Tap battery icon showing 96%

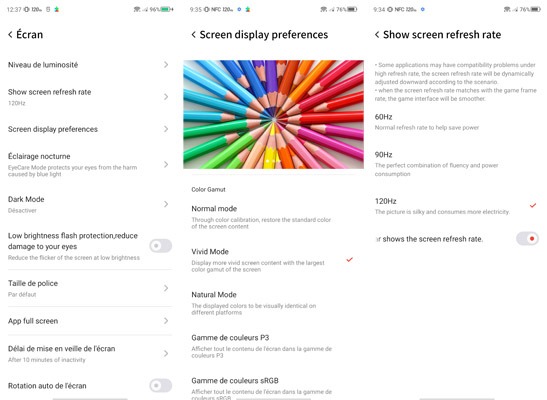pos(166,9)
